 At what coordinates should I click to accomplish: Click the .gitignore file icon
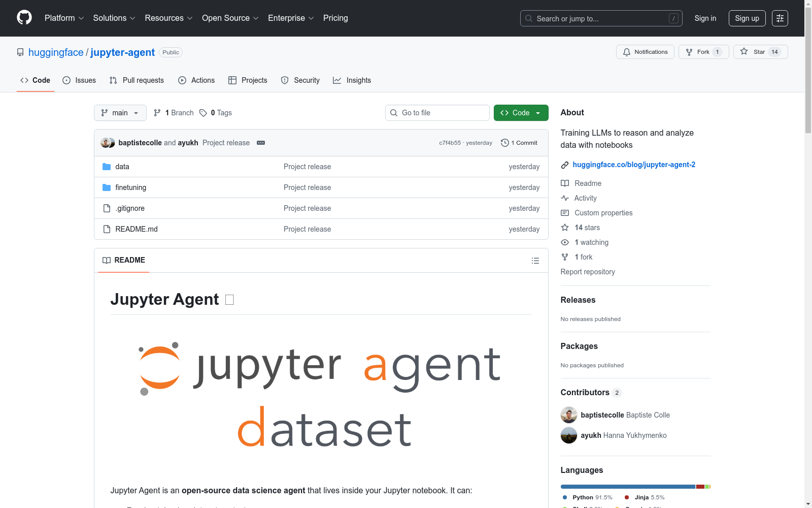[107, 208]
